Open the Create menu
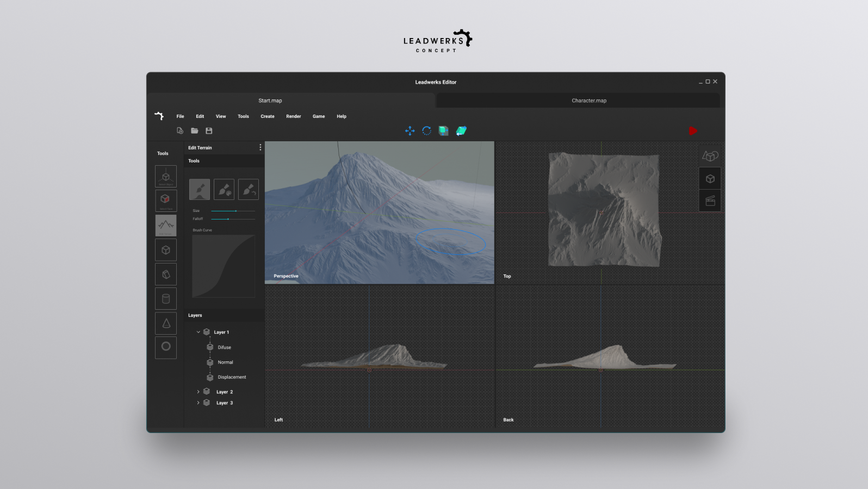 click(x=268, y=116)
